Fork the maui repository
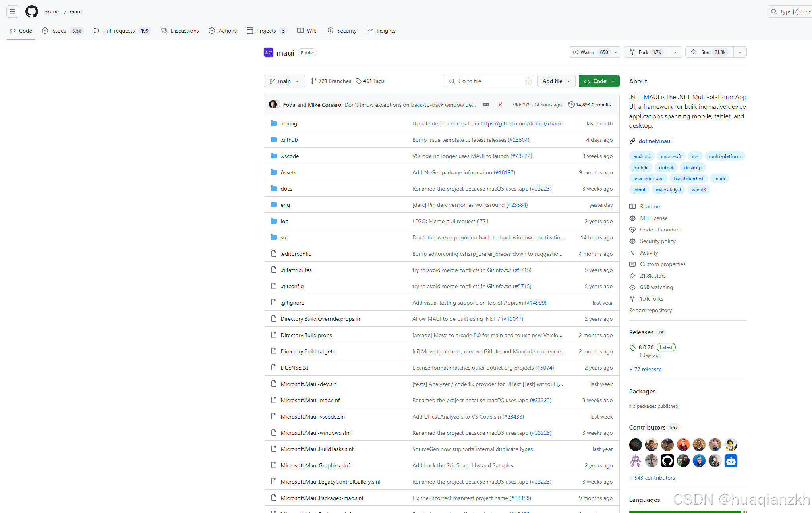Viewport: 812px width, 513px height. pyautogui.click(x=647, y=52)
